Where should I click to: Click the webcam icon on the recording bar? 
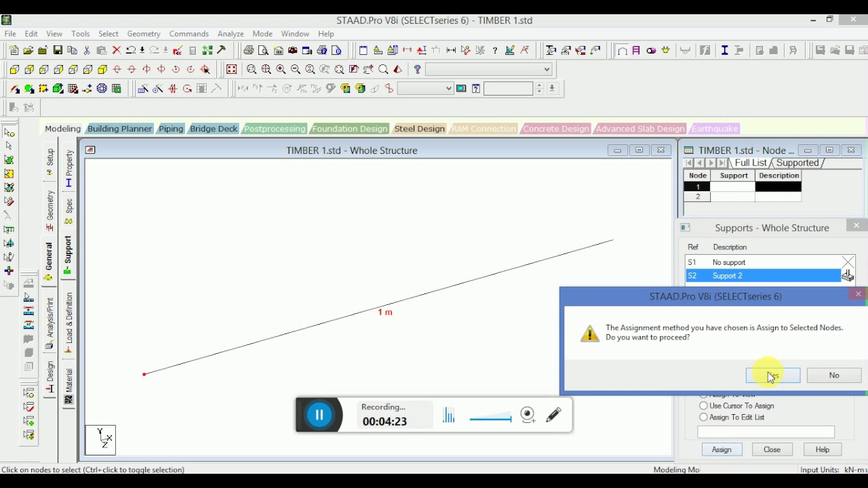point(528,415)
